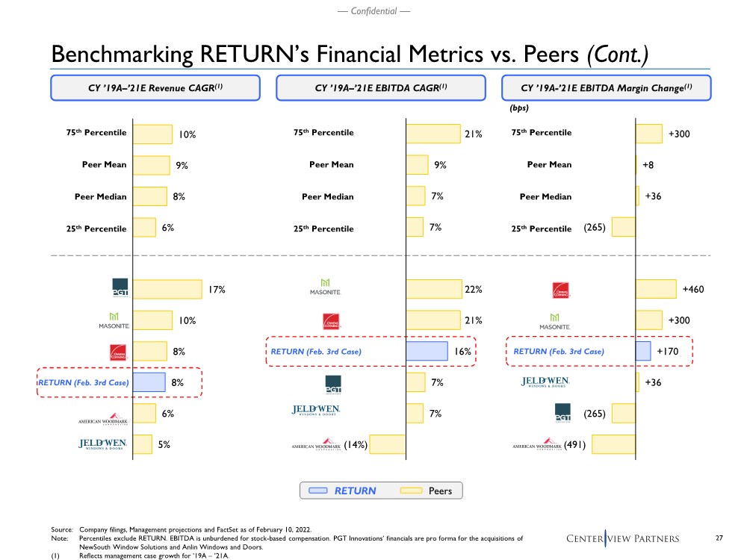Select the Masonite logo beside the 10% revenue bar
Image resolution: width=747 pixels, height=560 pixels.
[x=114, y=320]
